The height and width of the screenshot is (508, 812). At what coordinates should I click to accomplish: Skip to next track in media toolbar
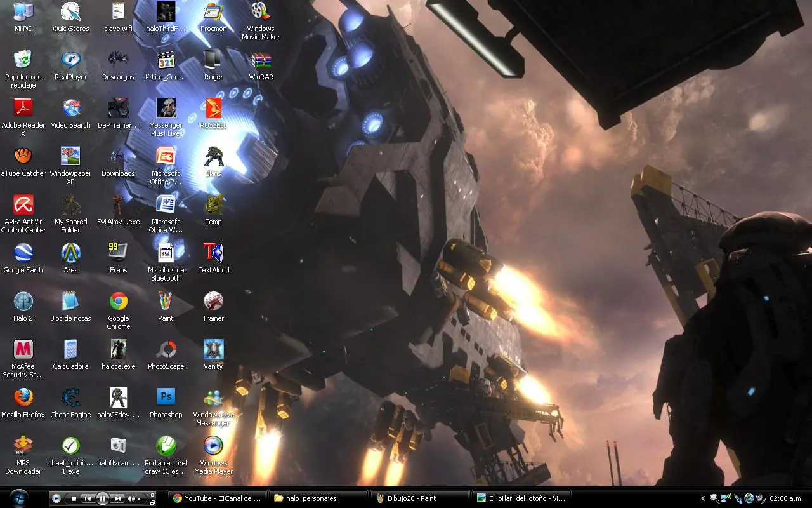pyautogui.click(x=117, y=498)
